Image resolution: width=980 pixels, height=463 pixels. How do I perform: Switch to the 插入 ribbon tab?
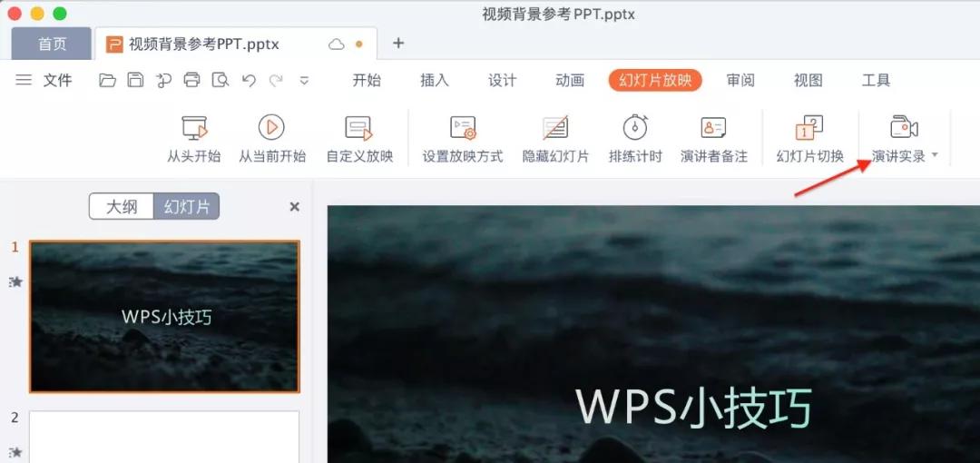[x=435, y=80]
